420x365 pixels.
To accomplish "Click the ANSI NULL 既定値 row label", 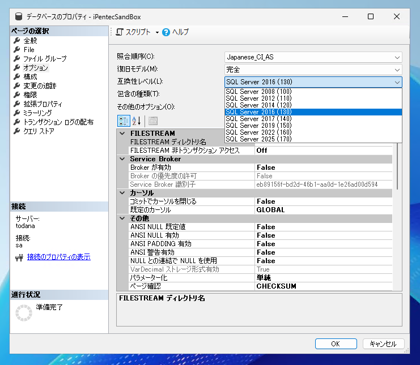I will tap(158, 227).
